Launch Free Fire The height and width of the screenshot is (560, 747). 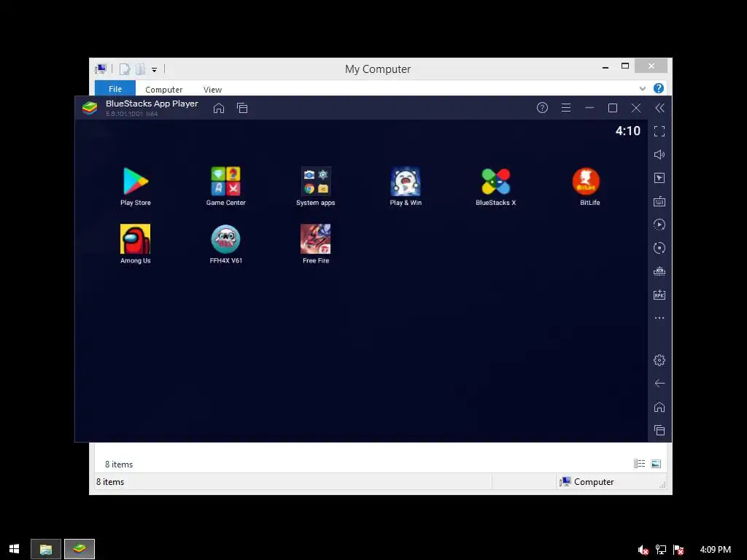tap(315, 239)
